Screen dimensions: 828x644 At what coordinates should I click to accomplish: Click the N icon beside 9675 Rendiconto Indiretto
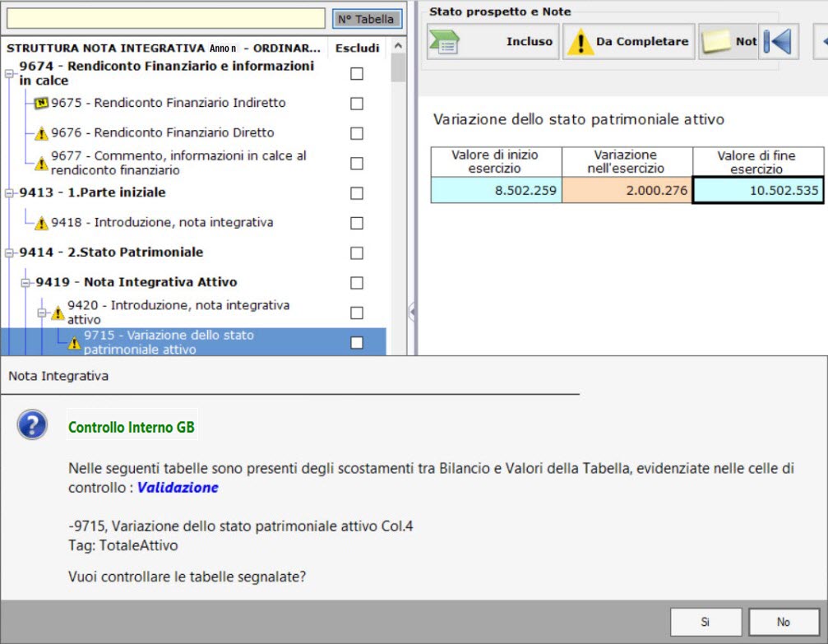(41, 103)
